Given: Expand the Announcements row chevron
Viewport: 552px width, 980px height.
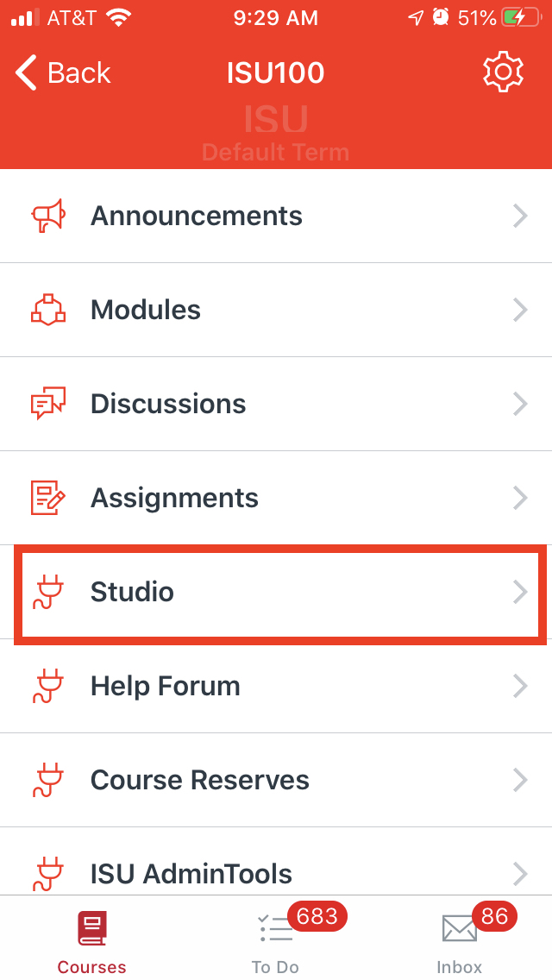Looking at the screenshot, I should click(x=520, y=216).
